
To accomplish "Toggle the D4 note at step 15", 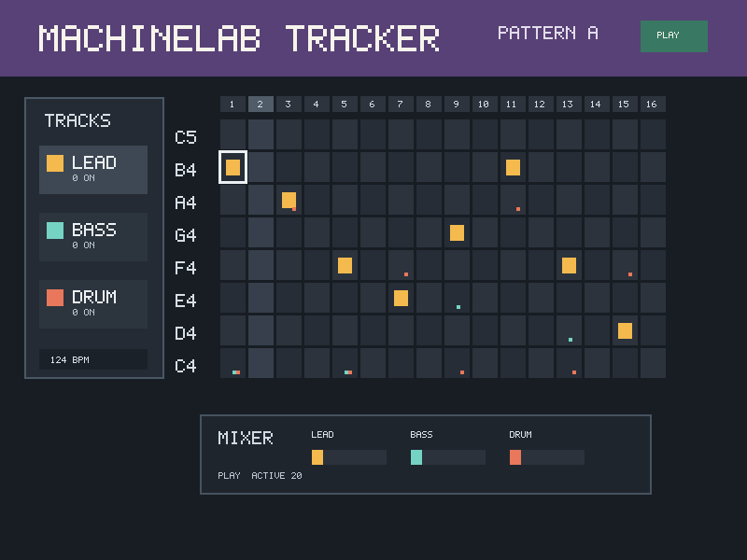I will tap(625, 330).
